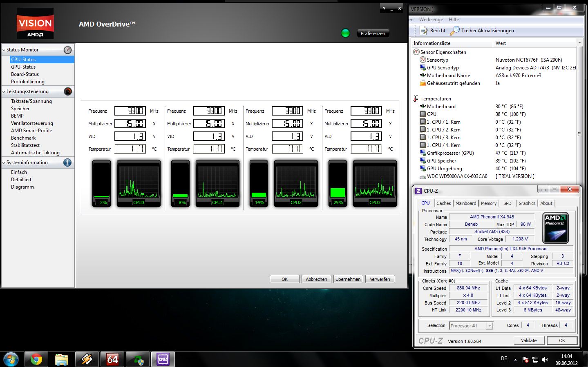Open Taktrate/Spannung settings
Viewport: 588px width, 367px height.
(31, 101)
